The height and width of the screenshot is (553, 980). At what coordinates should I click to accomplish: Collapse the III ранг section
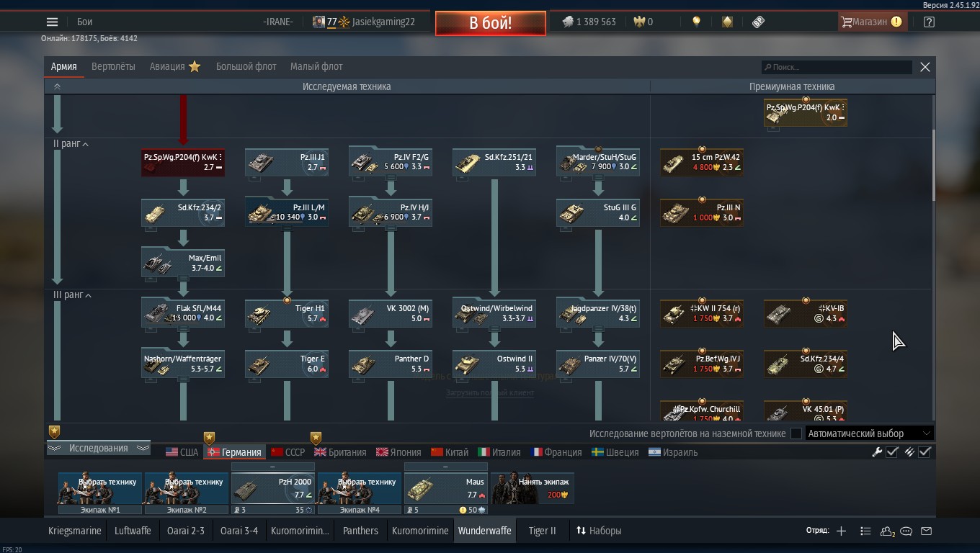coord(73,295)
